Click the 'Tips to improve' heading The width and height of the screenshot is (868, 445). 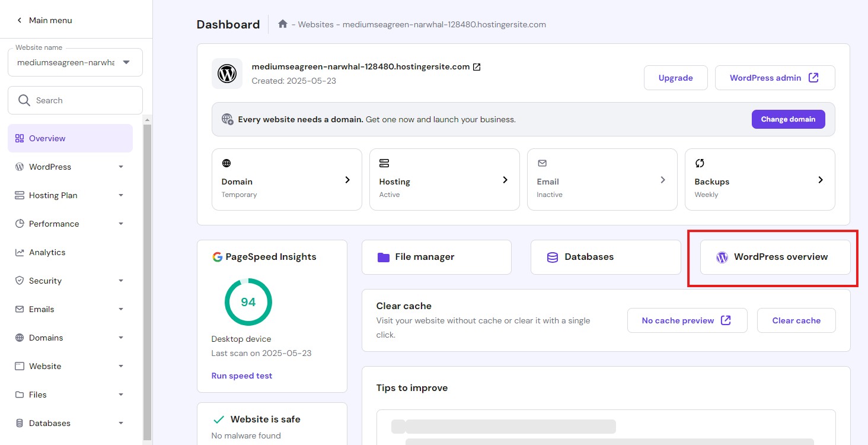(412, 388)
